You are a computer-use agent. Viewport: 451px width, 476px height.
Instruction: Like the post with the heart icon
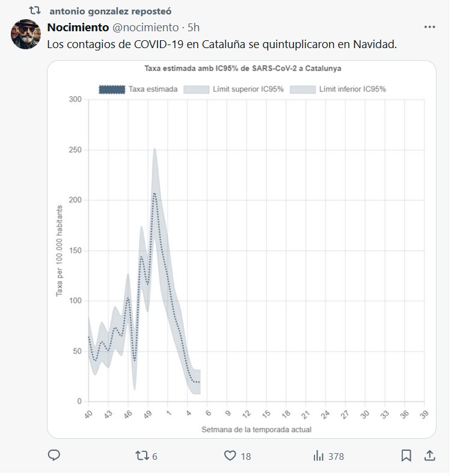pyautogui.click(x=230, y=456)
